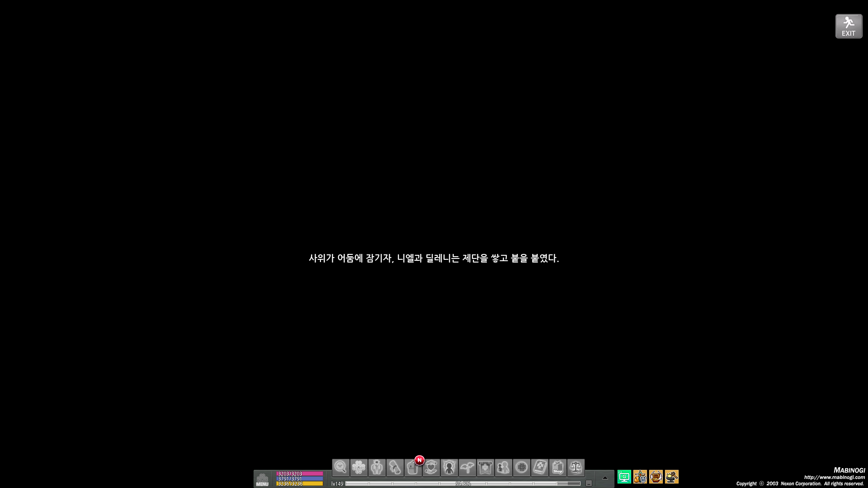Open the inventory bag icon with N badge

tap(412, 469)
